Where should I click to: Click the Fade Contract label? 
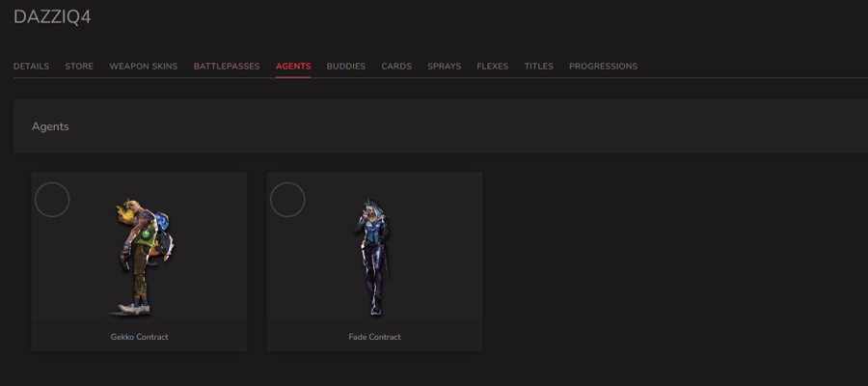(375, 337)
